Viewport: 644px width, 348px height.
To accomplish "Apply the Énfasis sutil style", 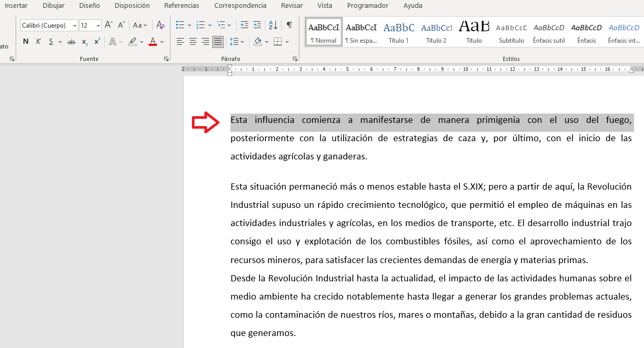I will pos(549,32).
